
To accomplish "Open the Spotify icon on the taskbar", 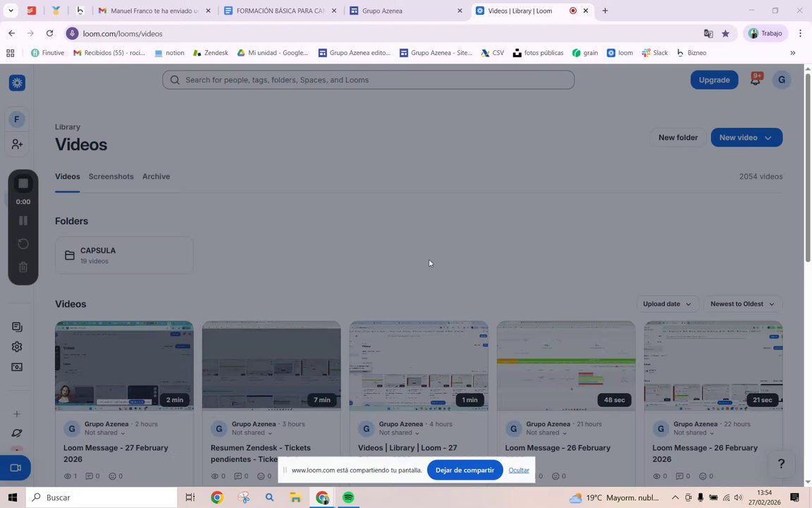I will 348,497.
